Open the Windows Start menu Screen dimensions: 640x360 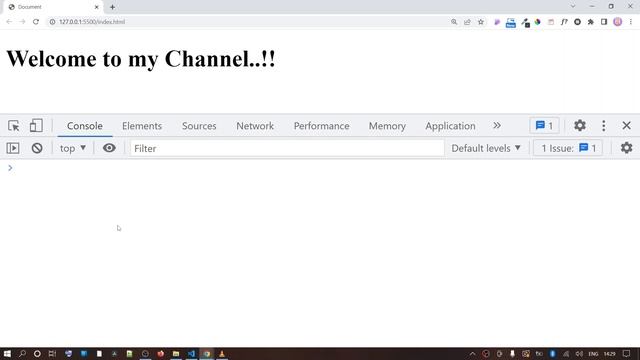click(7, 354)
